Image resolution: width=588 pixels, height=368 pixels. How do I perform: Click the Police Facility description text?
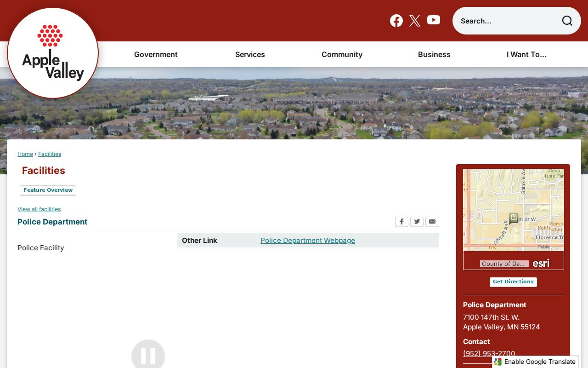[40, 247]
